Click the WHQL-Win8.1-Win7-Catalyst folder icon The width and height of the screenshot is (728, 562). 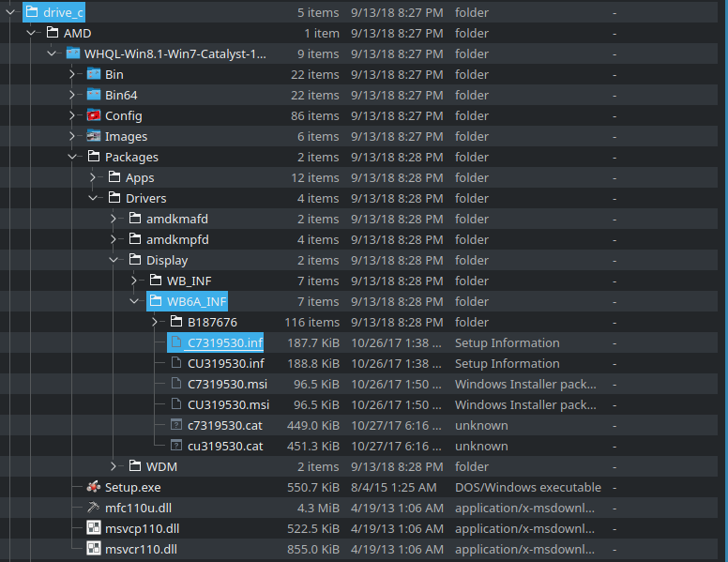tap(73, 53)
